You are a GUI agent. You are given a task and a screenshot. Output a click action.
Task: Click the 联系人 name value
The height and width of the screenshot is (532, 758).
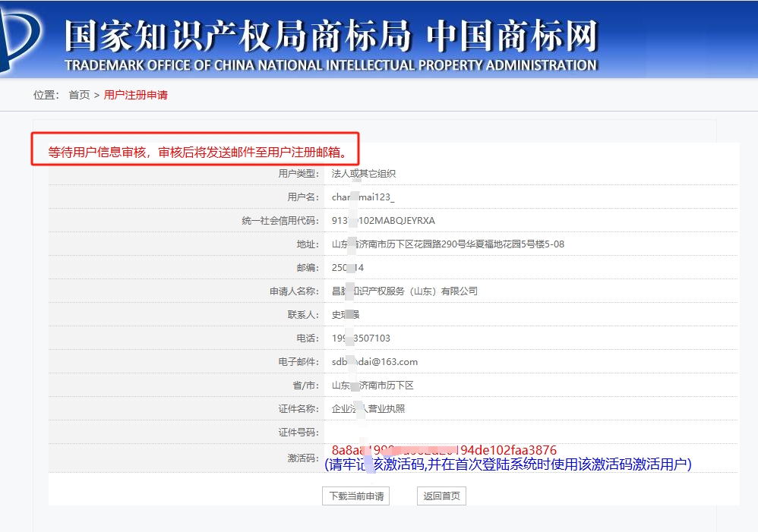tap(346, 315)
